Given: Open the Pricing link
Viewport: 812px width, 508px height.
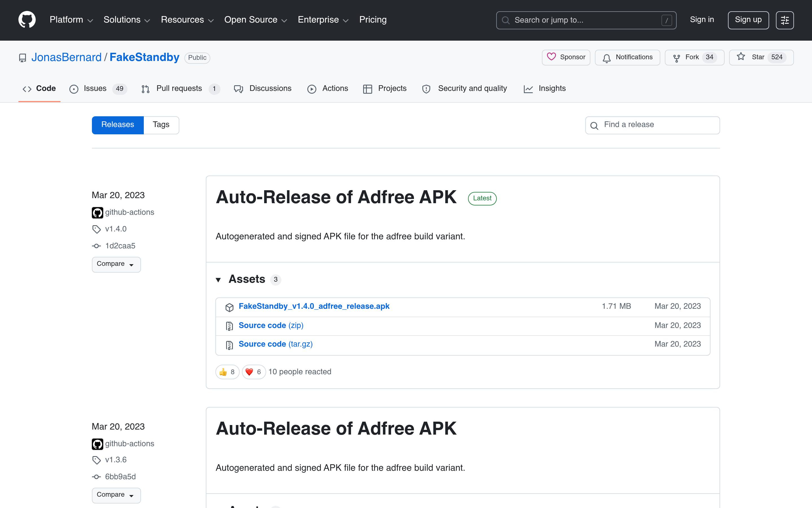Looking at the screenshot, I should [373, 20].
